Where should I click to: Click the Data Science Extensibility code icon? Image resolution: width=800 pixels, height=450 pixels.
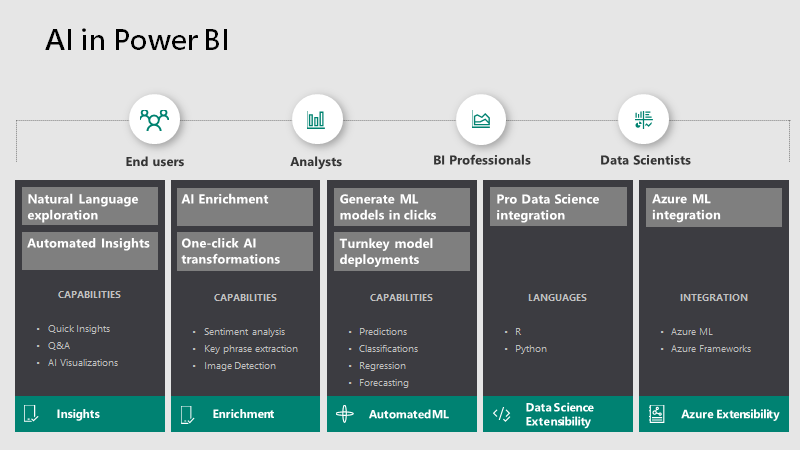click(x=502, y=414)
